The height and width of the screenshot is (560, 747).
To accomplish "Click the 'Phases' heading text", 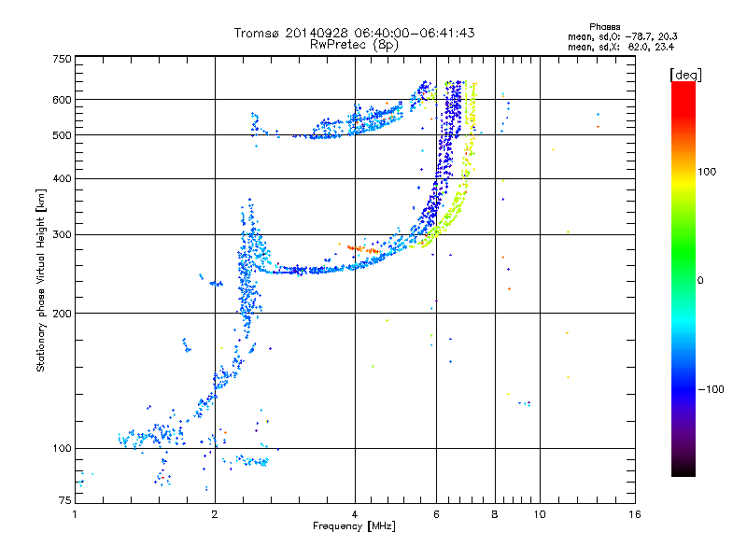I will [x=604, y=27].
